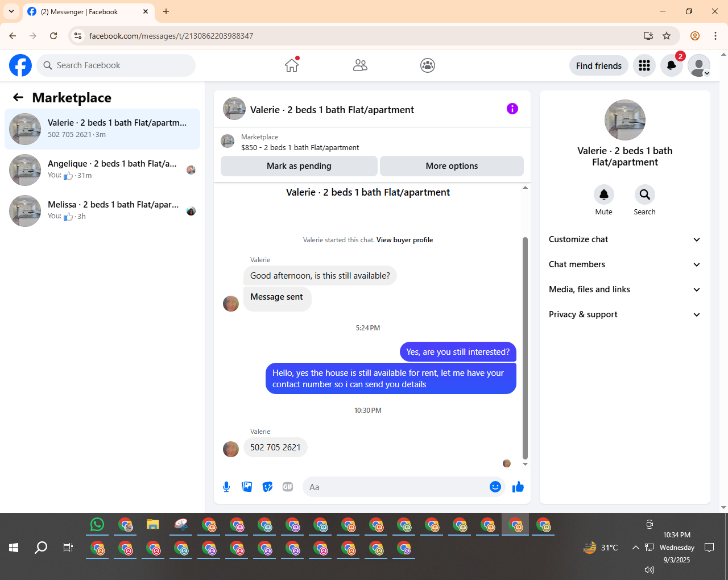Open the Facebook logo home link
The height and width of the screenshot is (580, 728).
(20, 65)
